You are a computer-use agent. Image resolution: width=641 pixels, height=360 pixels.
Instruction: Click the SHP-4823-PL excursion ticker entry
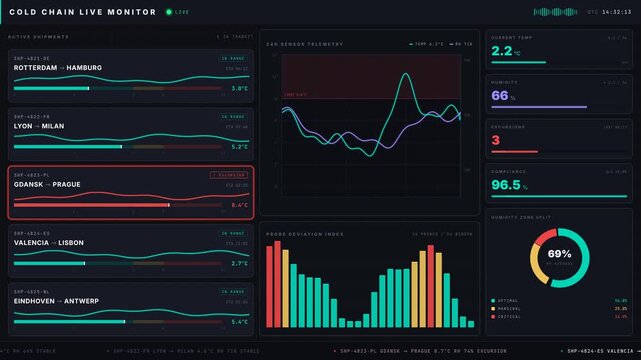421,351
